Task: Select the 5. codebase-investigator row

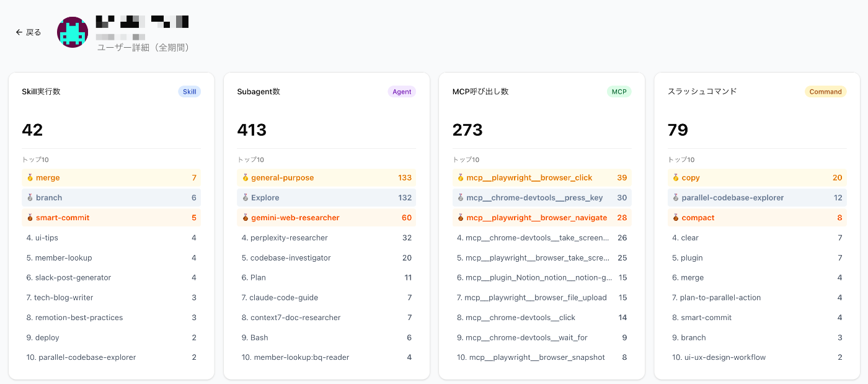Action: point(326,257)
